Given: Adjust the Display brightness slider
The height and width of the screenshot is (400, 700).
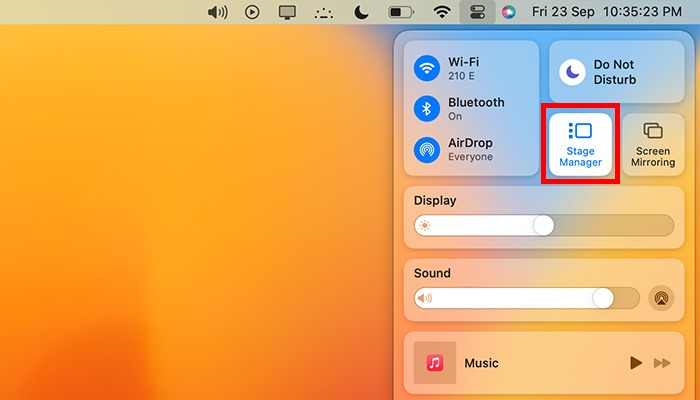Looking at the screenshot, I should [x=544, y=225].
